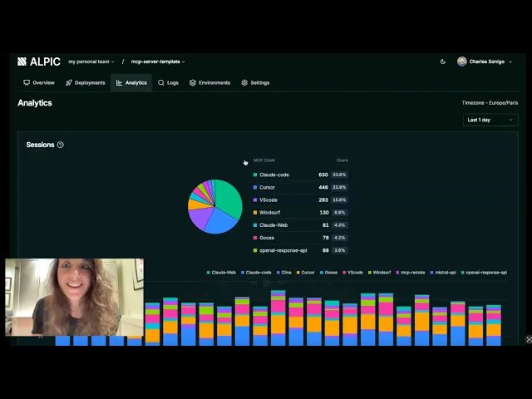Click the webcam video thumbnail
Viewport: 532px width, 399px height.
[x=74, y=298]
